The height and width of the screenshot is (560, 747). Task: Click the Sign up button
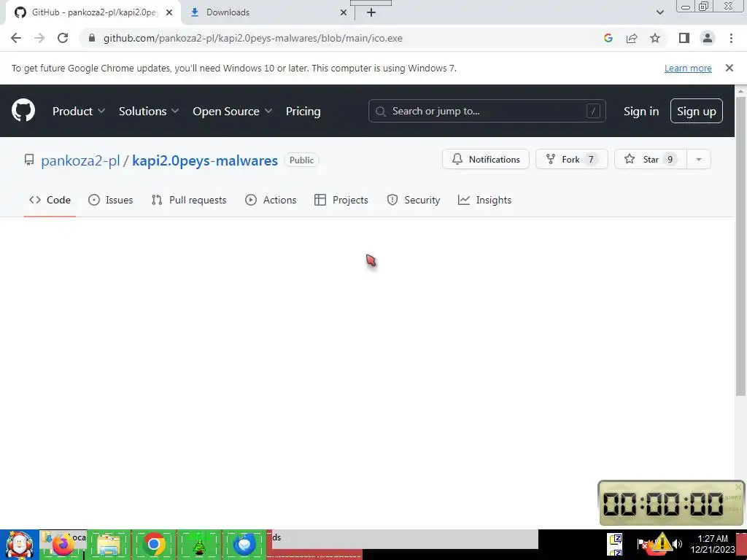pyautogui.click(x=696, y=111)
